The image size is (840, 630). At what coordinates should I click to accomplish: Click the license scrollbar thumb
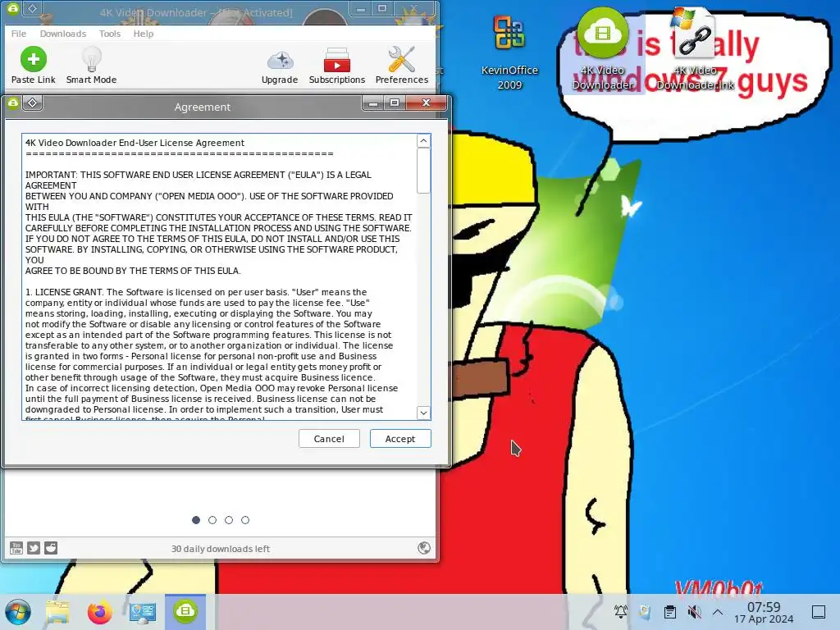click(423, 171)
